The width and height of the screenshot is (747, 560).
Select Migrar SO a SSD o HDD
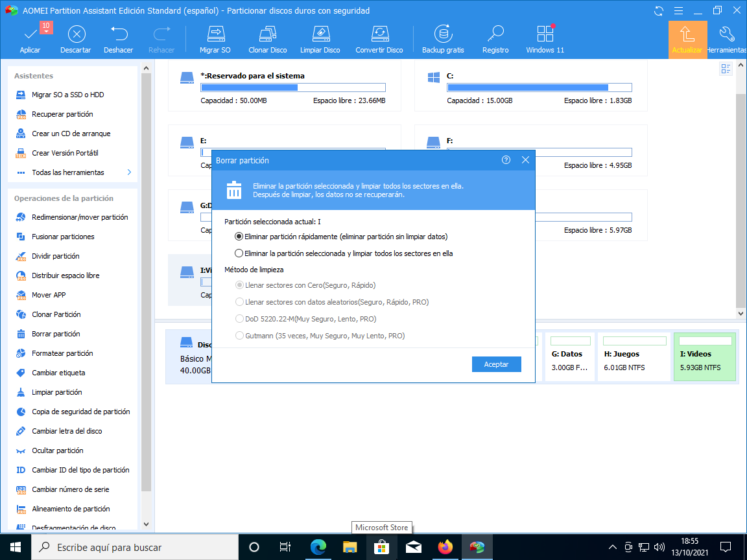(67, 95)
